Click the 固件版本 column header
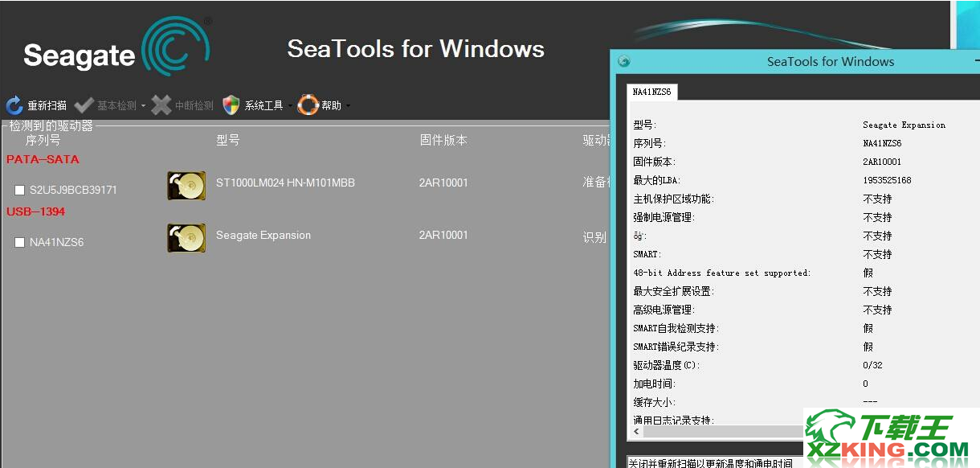 click(x=443, y=140)
